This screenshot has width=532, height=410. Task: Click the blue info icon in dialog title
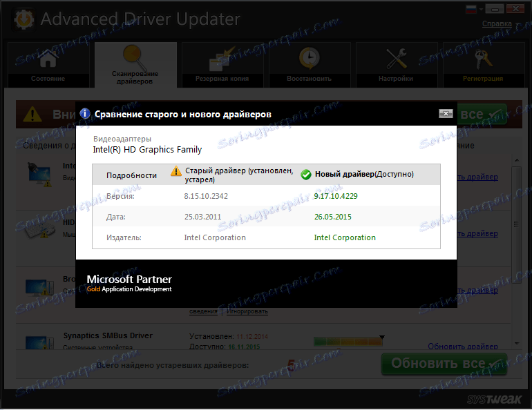coord(85,113)
